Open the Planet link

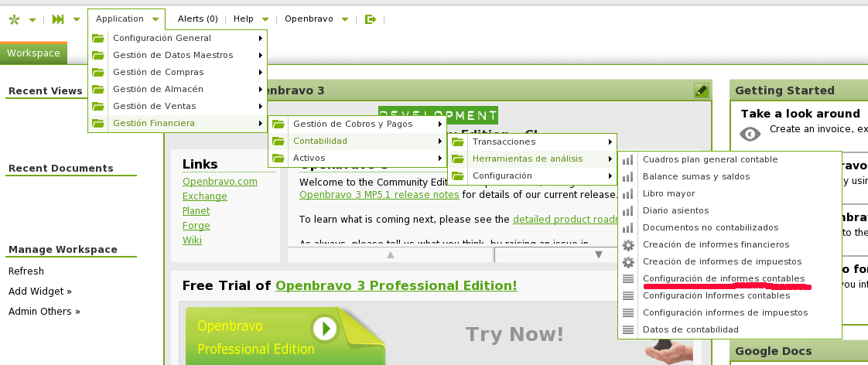point(196,210)
